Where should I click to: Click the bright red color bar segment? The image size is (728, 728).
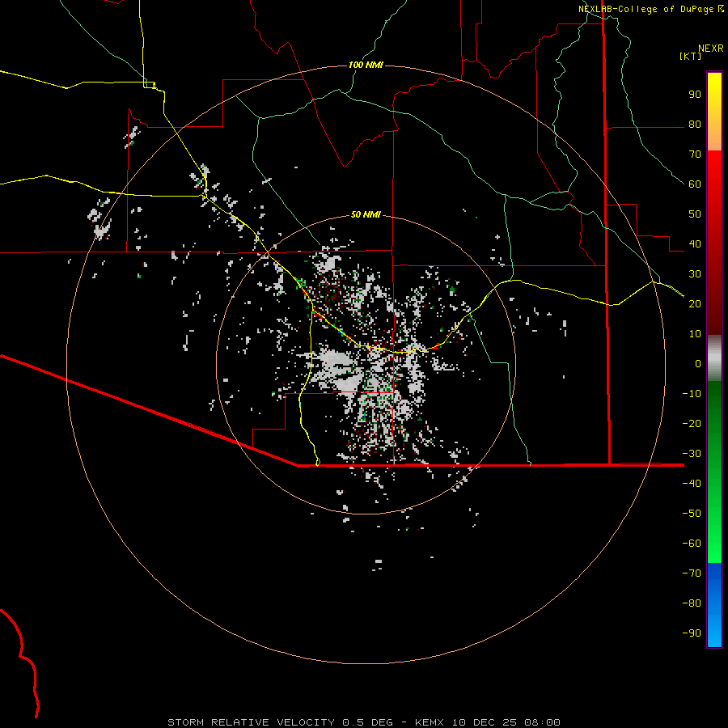714,167
